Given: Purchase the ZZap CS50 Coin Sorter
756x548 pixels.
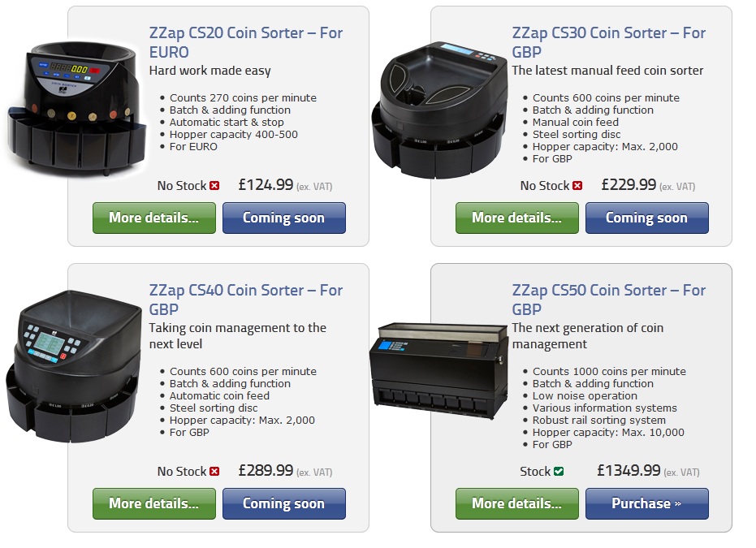Looking at the screenshot, I should [647, 503].
